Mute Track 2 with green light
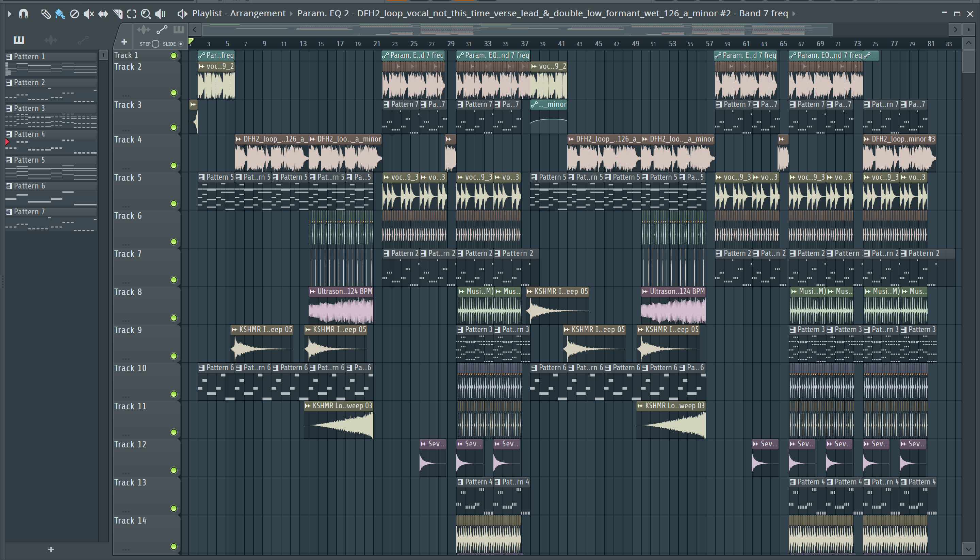980x560 pixels. point(174,93)
